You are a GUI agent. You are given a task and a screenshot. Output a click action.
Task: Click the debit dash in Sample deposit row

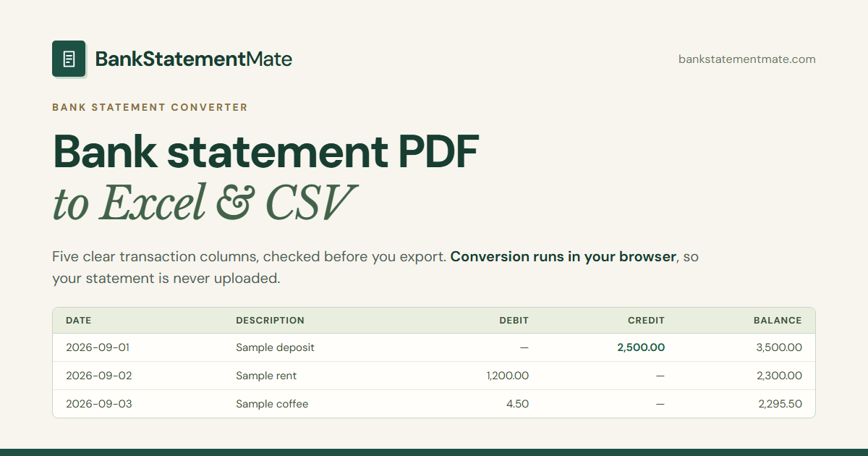pyautogui.click(x=524, y=347)
